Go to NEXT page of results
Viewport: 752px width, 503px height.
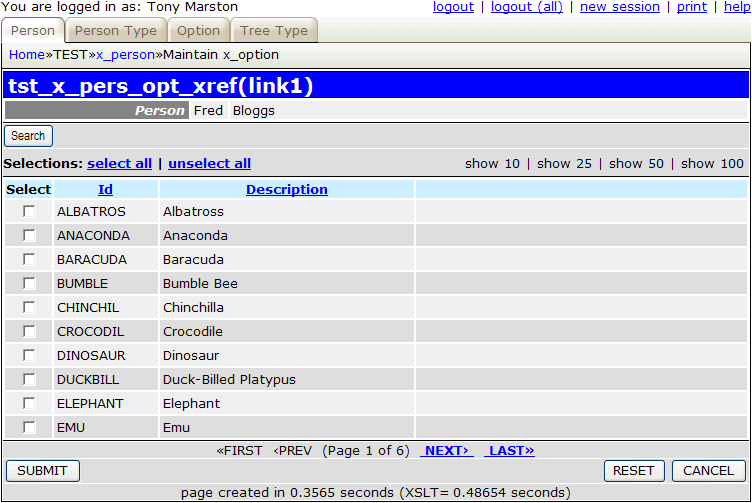click(x=446, y=451)
